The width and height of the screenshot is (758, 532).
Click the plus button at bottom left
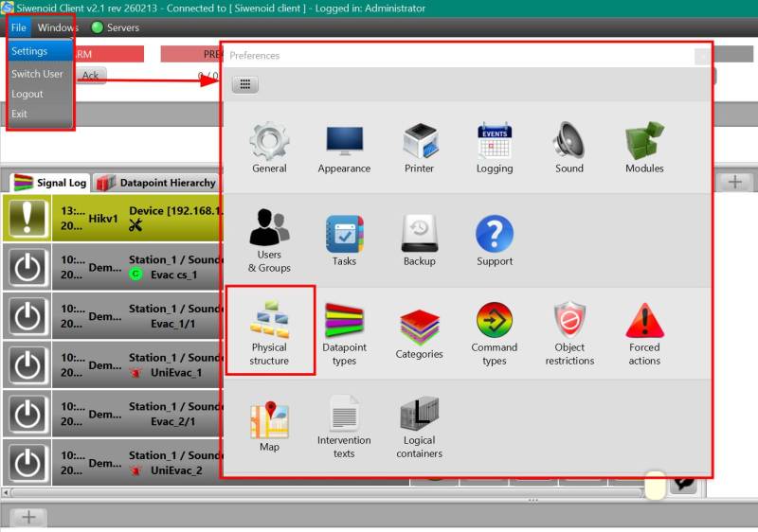29,517
